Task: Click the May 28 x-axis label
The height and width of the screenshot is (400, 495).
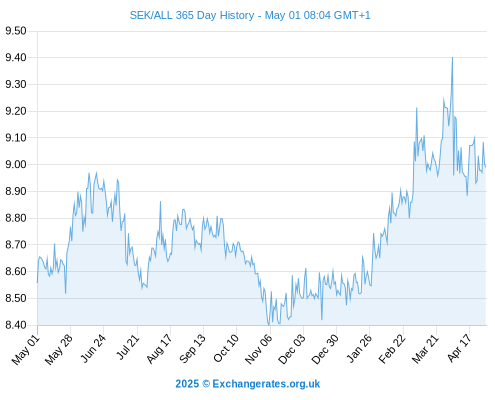Action: (x=59, y=350)
